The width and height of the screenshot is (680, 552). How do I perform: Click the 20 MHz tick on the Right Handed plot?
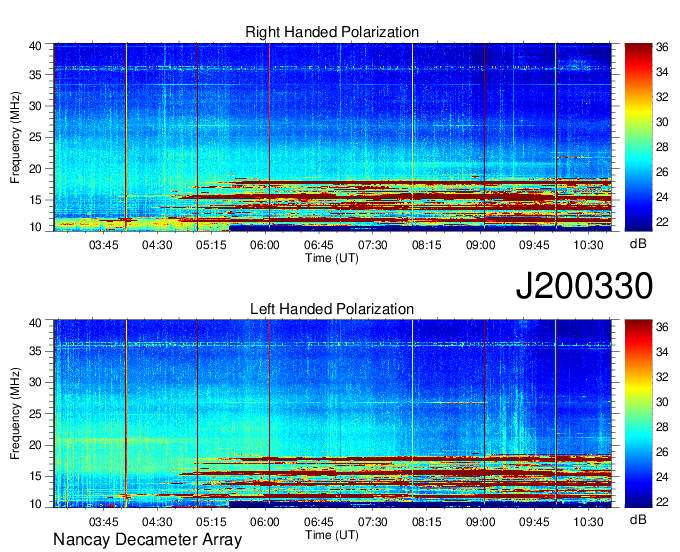pyautogui.click(x=35, y=169)
